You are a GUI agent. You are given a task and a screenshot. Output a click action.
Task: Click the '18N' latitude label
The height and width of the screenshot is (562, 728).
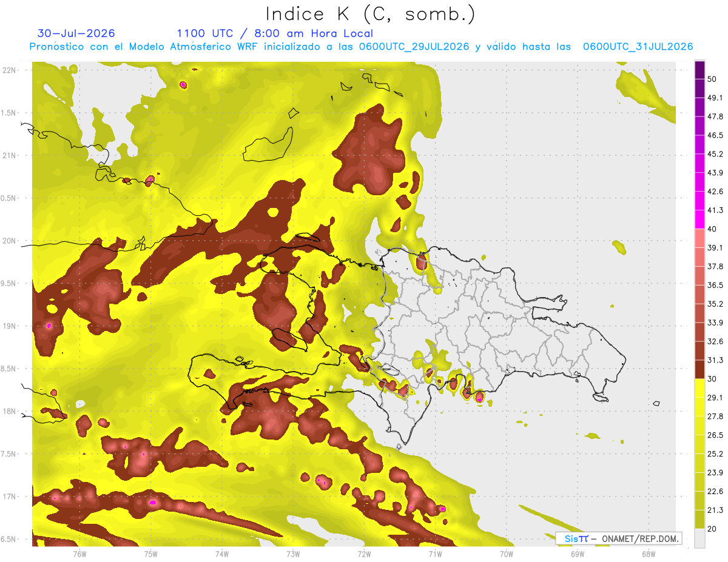[10, 411]
